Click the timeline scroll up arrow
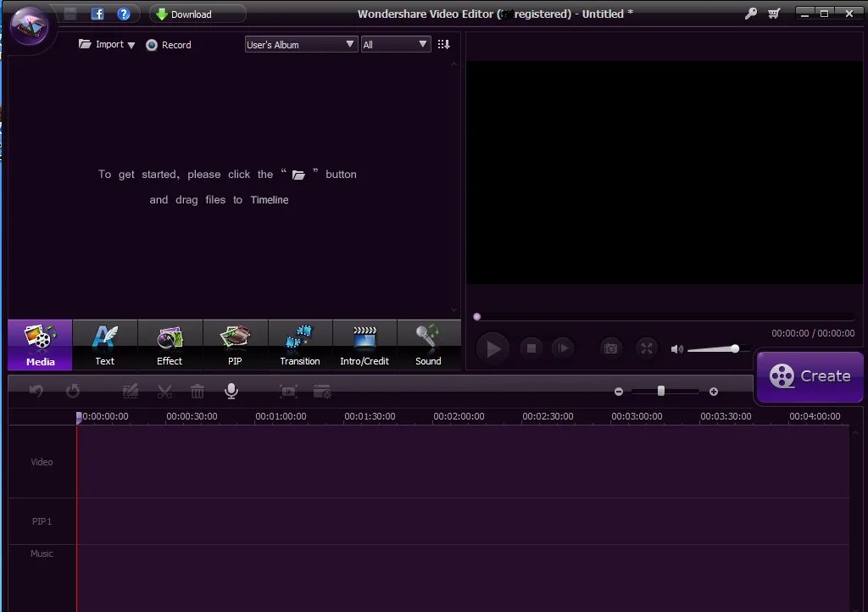The height and width of the screenshot is (612, 868). pyautogui.click(x=855, y=432)
